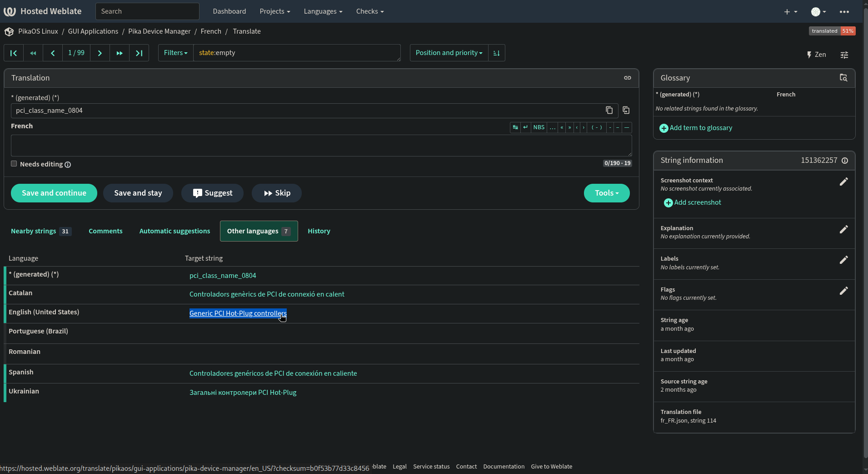Click the Weblate logo icon
Viewport: 868px width, 474px height.
pos(10,11)
